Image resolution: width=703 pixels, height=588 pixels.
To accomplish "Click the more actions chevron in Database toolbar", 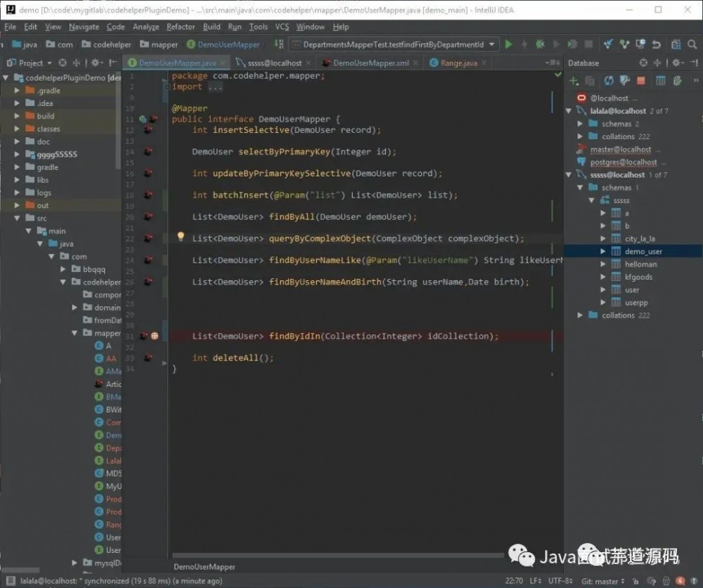I will (x=696, y=81).
